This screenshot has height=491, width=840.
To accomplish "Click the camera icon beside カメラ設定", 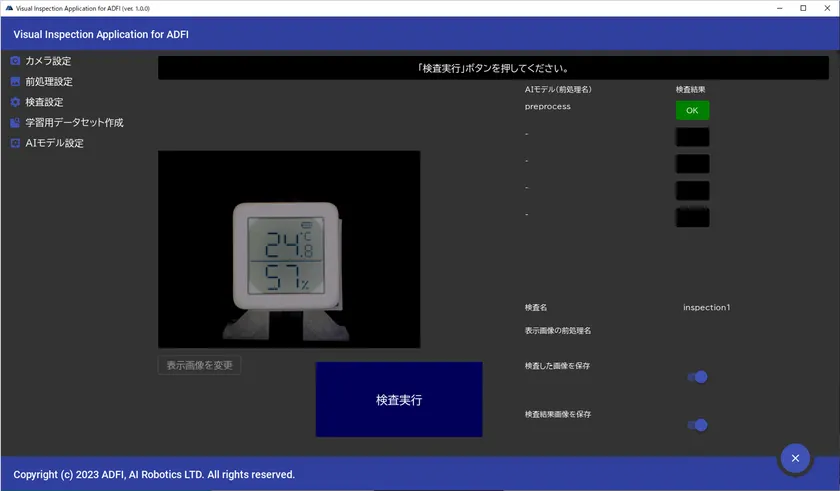I will pyautogui.click(x=15, y=61).
